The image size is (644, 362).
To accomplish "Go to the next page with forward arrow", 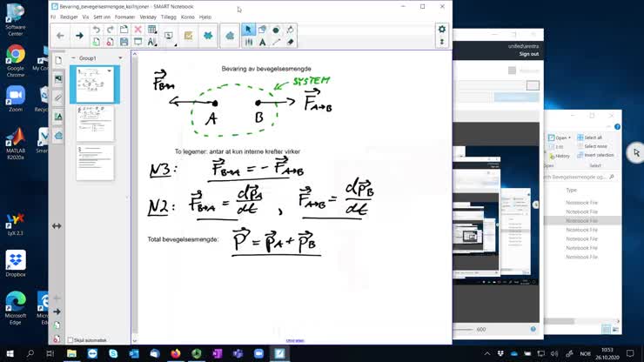I will click(x=79, y=36).
